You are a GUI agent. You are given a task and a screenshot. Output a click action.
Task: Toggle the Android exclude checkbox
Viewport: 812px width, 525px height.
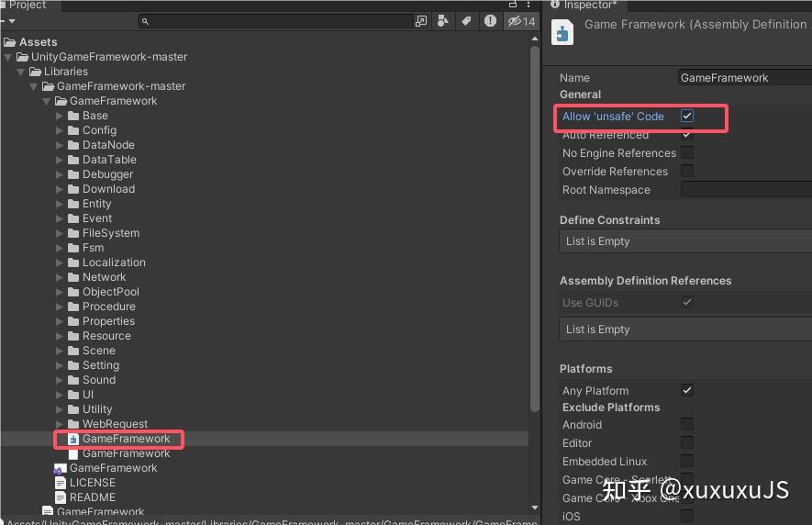[x=687, y=424]
